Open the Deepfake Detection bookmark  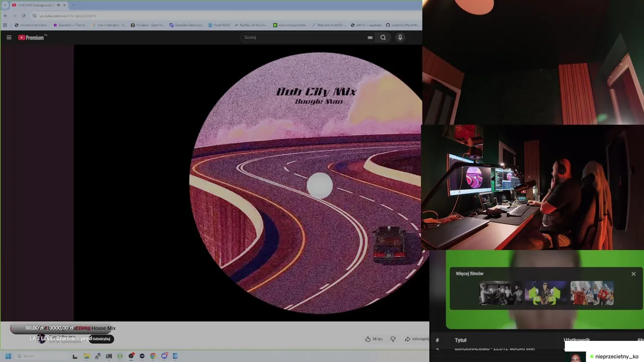[x=187, y=25]
